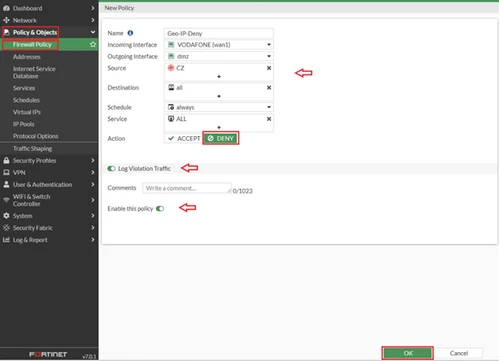
Task: Favorite the Firewall Policy star icon
Action: point(93,44)
